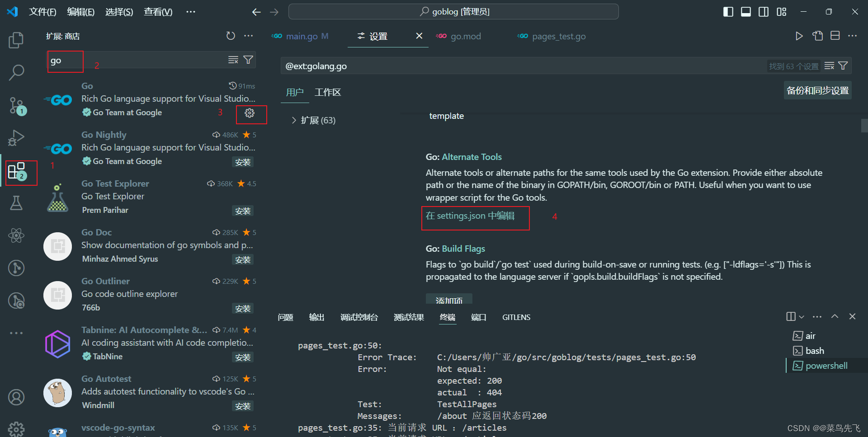This screenshot has height=437, width=868.
Task: Install the Tabnine extension
Action: coord(243,357)
